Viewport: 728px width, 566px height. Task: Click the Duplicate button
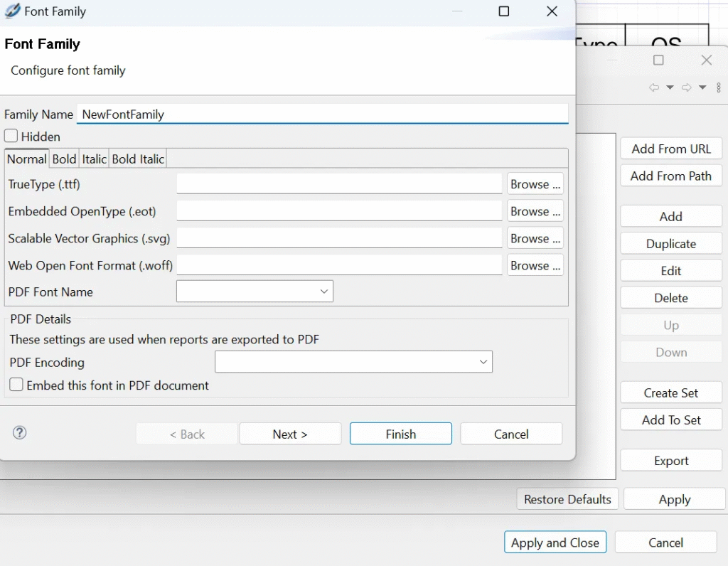click(x=671, y=243)
